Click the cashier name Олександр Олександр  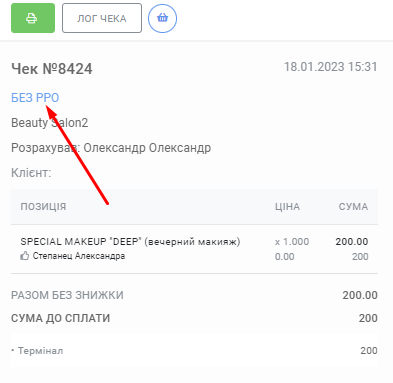147,148
